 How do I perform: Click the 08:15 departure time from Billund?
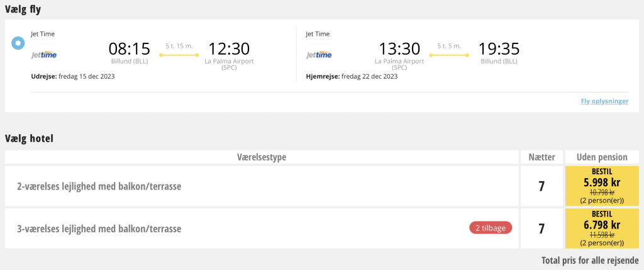point(130,49)
